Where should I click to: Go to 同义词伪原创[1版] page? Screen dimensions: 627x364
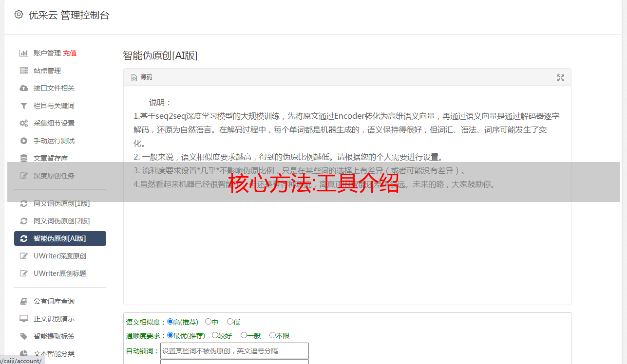62,203
